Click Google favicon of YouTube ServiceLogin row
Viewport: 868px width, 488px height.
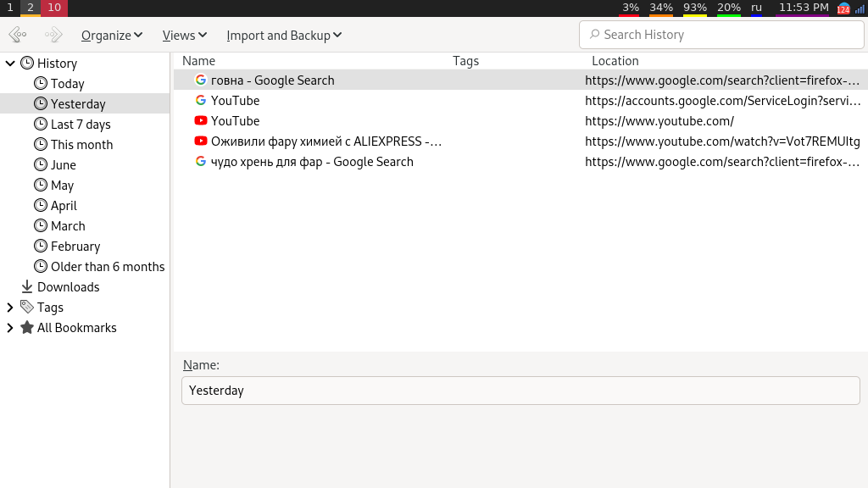pos(200,100)
